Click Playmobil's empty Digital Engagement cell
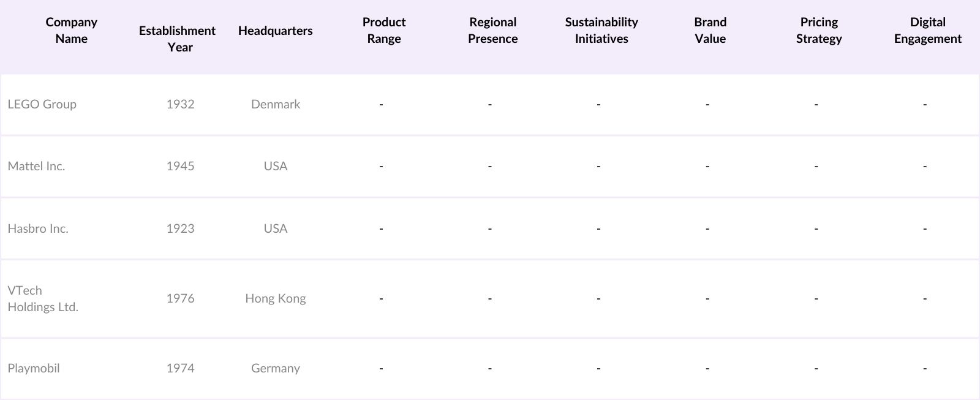Image resolution: width=980 pixels, height=400 pixels. [925, 368]
